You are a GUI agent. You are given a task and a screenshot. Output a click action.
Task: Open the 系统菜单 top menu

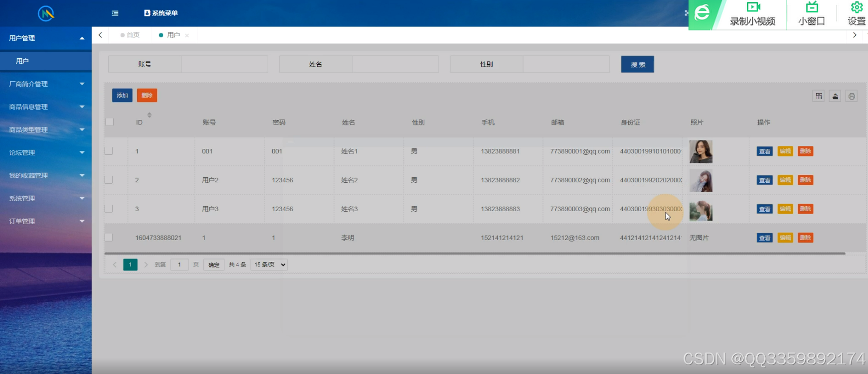[x=161, y=13]
